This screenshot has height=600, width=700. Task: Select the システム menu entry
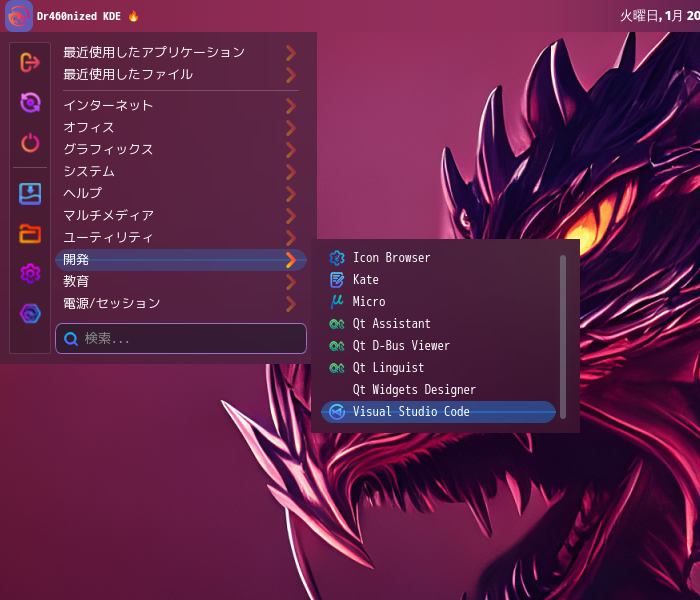coord(181,171)
